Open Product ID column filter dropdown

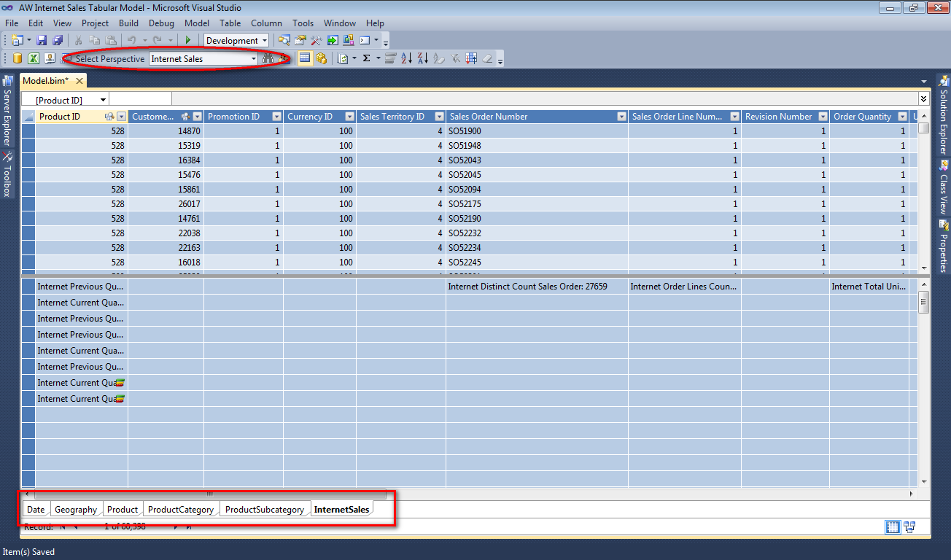point(122,117)
